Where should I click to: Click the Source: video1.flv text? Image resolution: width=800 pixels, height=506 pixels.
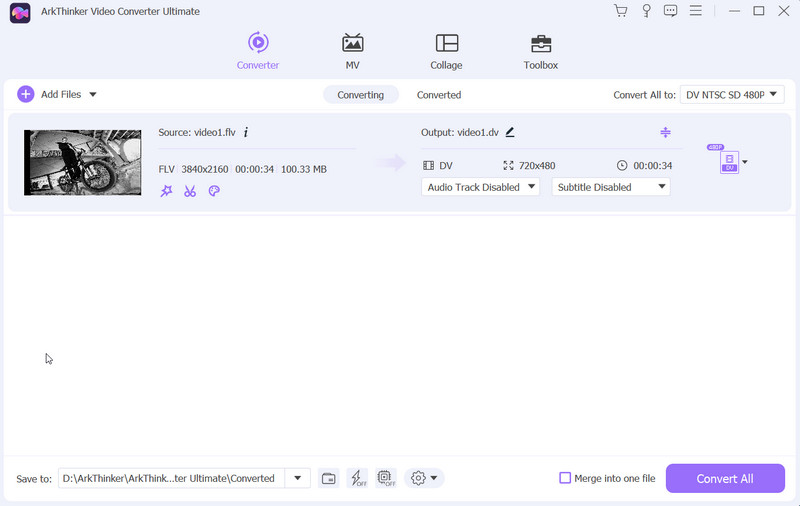pyautogui.click(x=197, y=133)
